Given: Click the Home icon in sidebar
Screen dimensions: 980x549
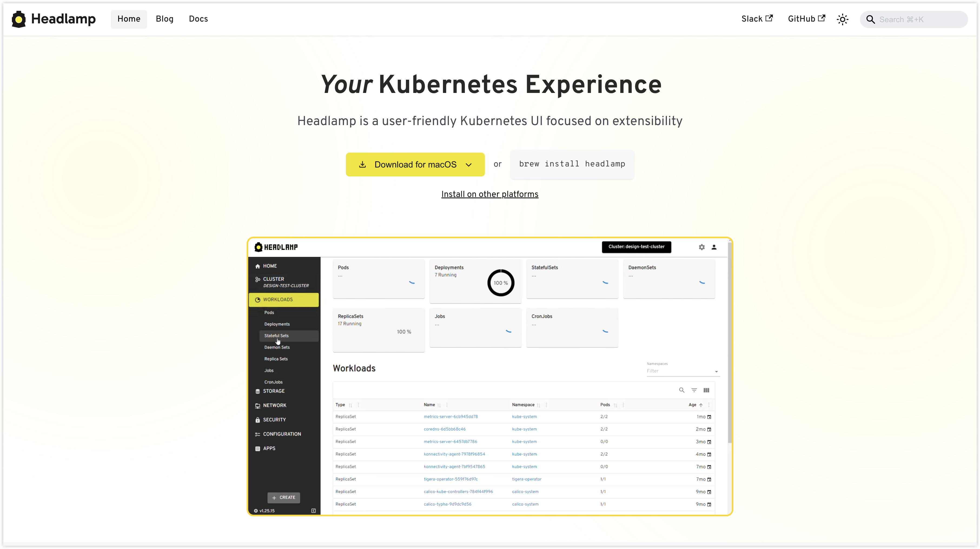Looking at the screenshot, I should coord(257,266).
